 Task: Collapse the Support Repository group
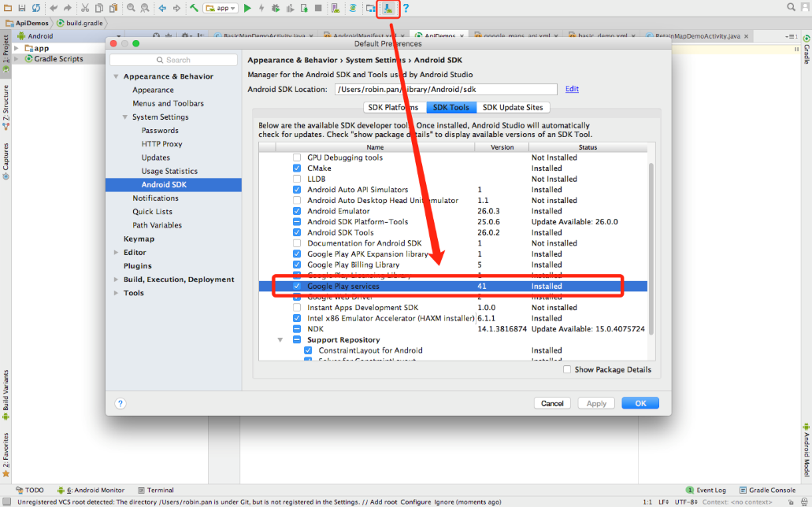pos(280,340)
